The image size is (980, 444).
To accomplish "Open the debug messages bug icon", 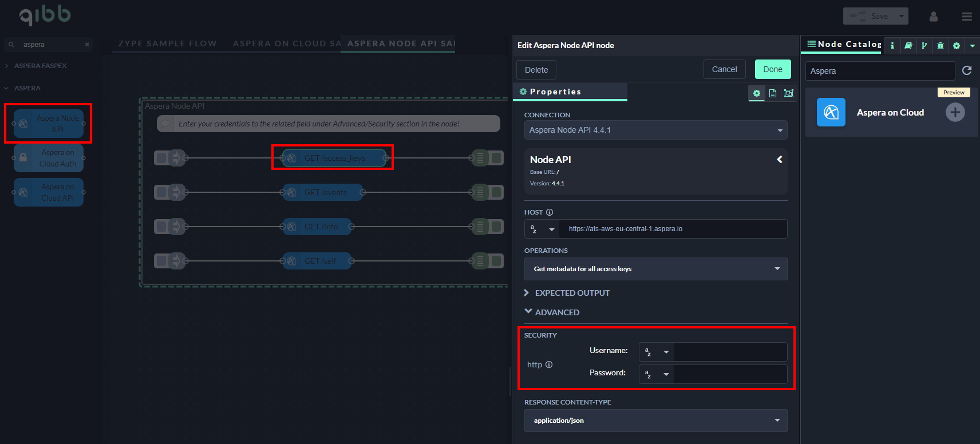I will coord(940,46).
